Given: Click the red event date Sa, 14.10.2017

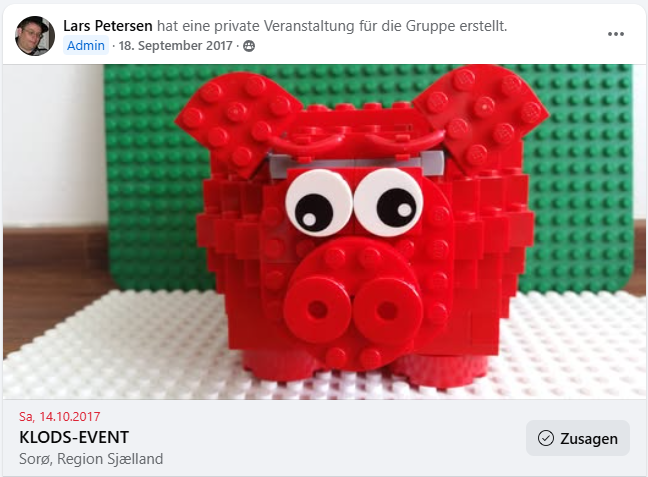Looking at the screenshot, I should point(60,417).
